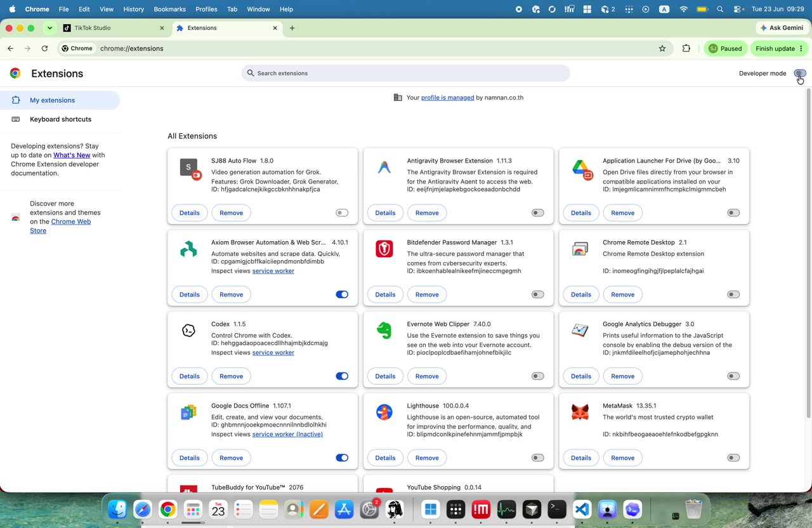The image size is (812, 528).
Task: Enable Application Launcher For Drive
Action: point(733,213)
